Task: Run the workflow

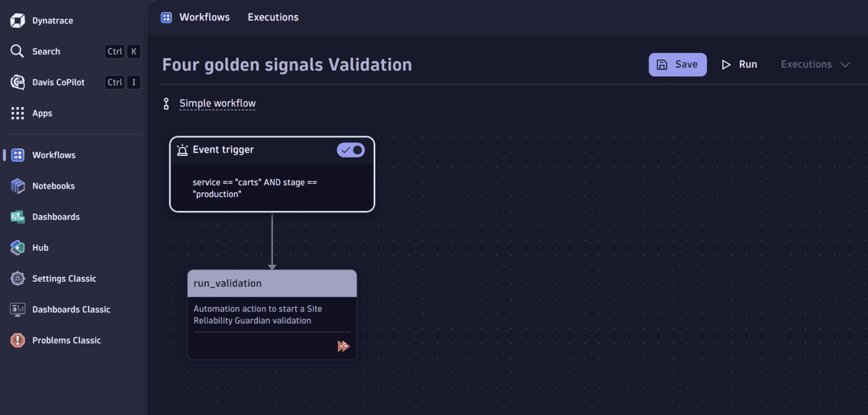Action: [740, 64]
